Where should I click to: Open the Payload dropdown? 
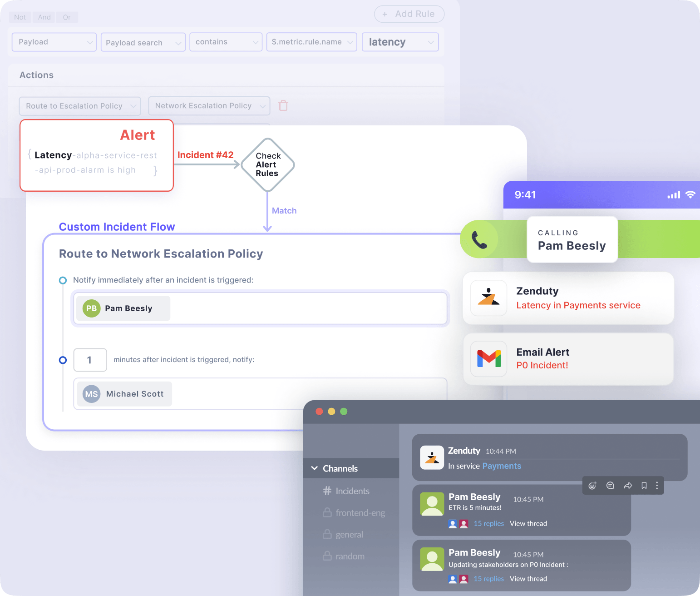54,42
